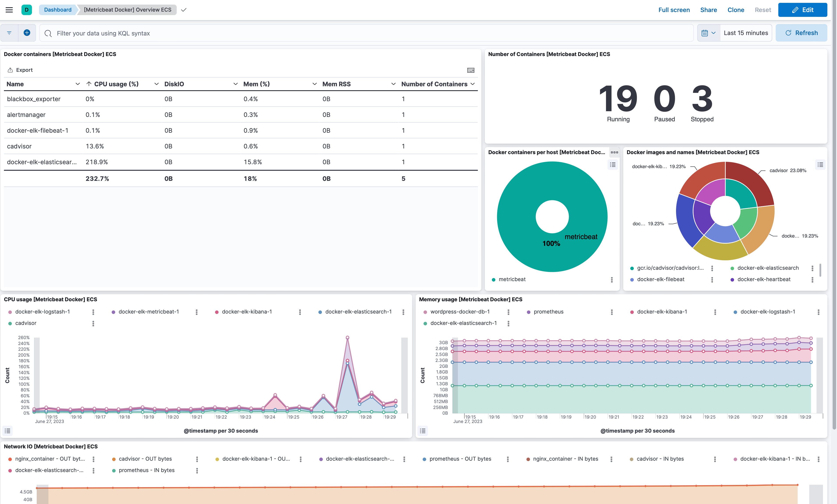Open the hamburger navigation menu
The width and height of the screenshot is (837, 504).
click(9, 10)
